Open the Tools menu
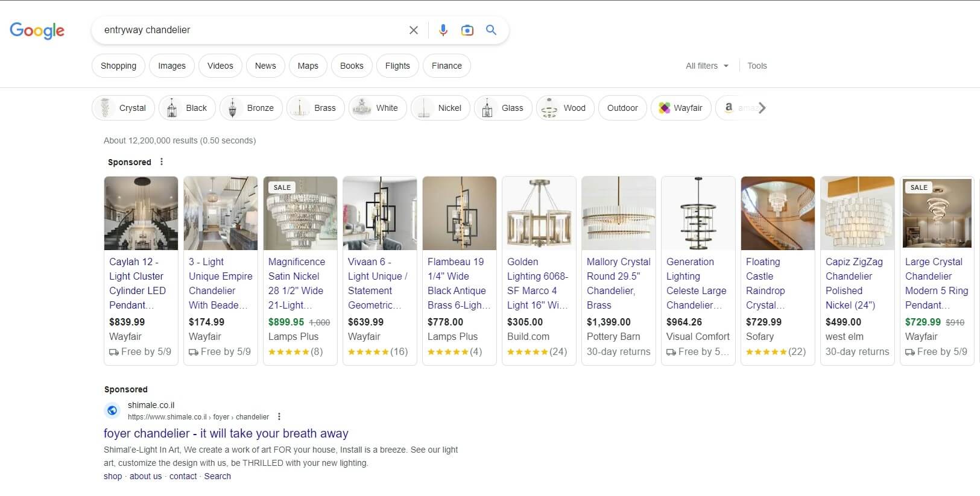This screenshot has height=496, width=980. 757,66
